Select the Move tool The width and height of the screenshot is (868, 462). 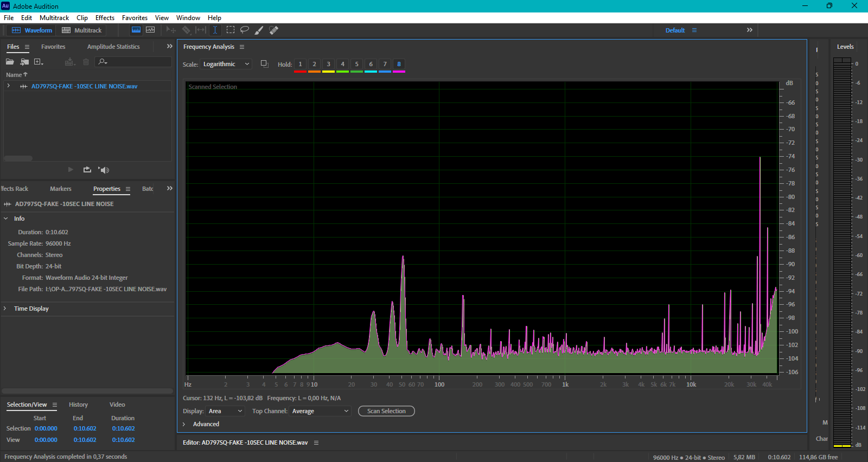[x=171, y=30]
